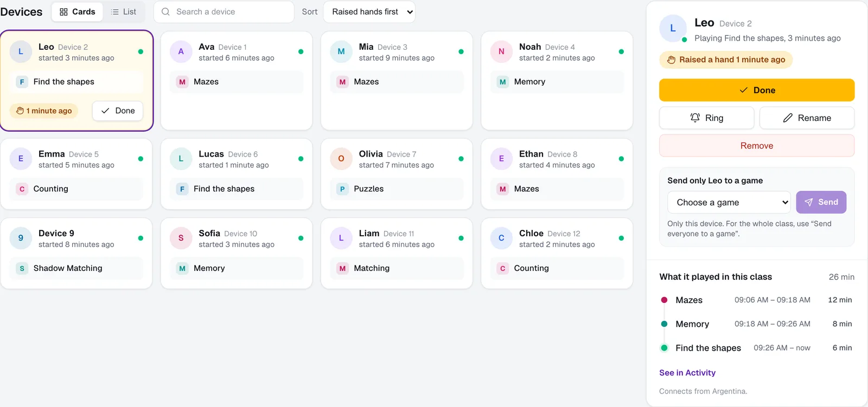The image size is (868, 407).
Task: Click the 26 min total play time
Action: pyautogui.click(x=841, y=277)
